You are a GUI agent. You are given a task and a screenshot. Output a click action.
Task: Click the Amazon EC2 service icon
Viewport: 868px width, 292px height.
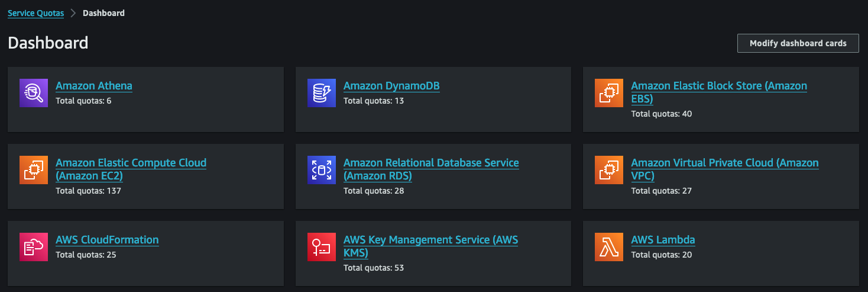coord(34,170)
